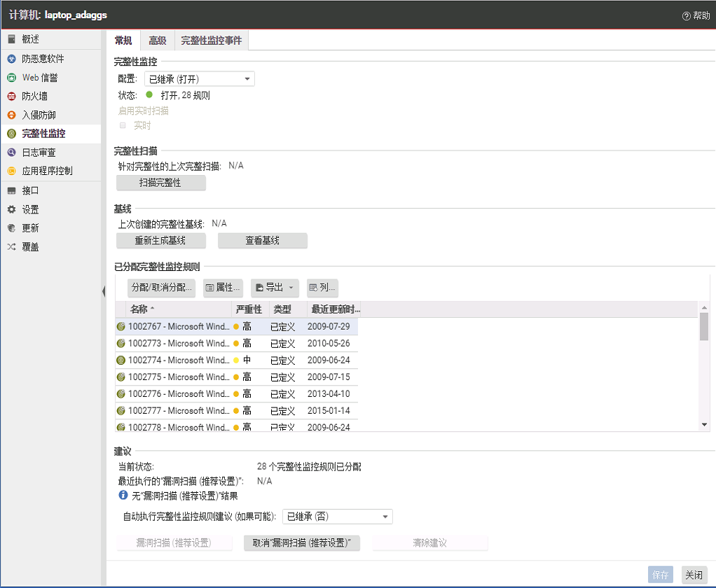Collapse the left sidebar with the arrow handle
The height and width of the screenshot is (588, 716).
104,290
